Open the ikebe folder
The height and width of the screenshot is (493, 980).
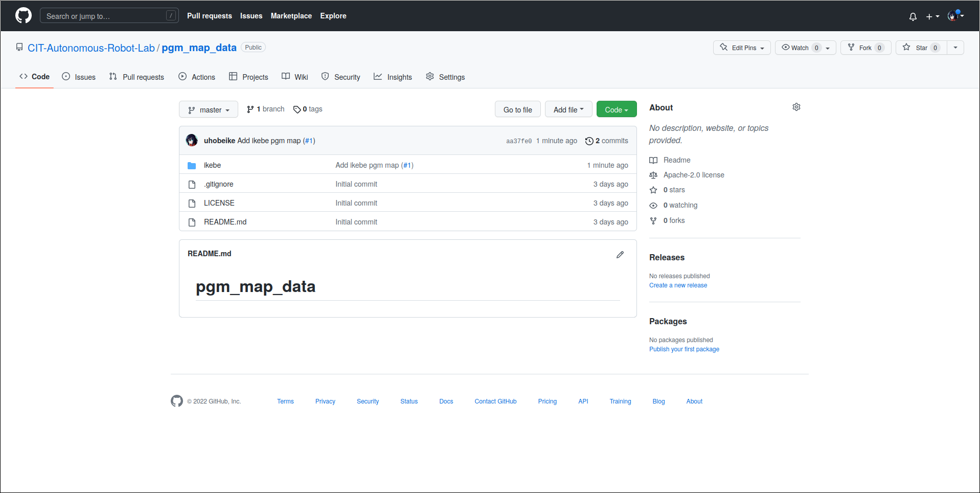[212, 165]
